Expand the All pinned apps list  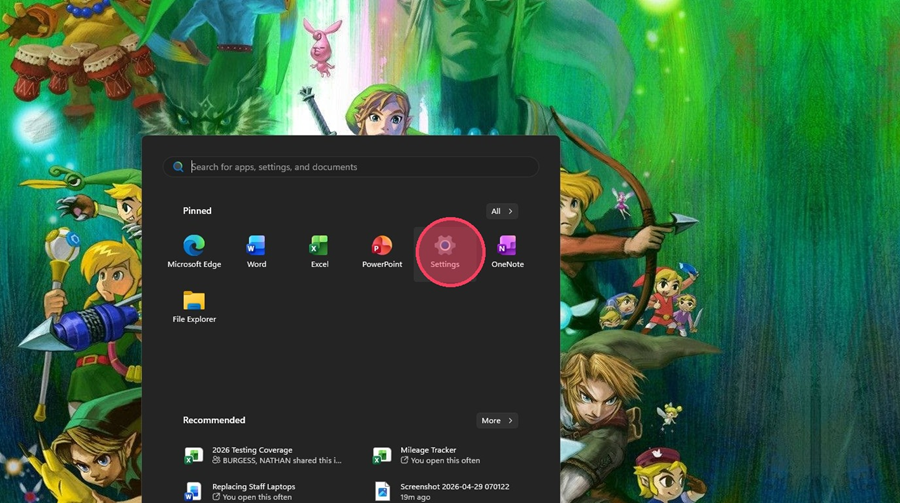pyautogui.click(x=502, y=211)
